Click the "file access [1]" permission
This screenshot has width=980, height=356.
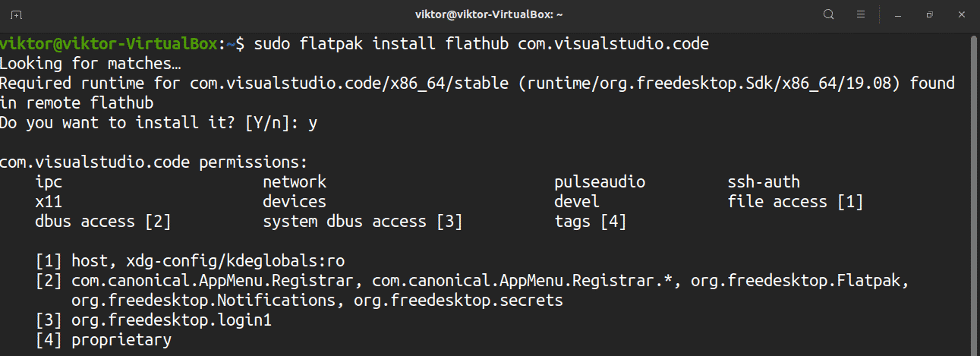[795, 202]
